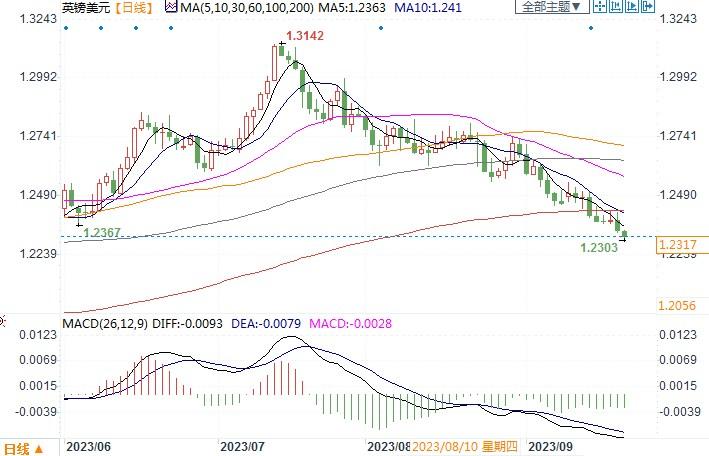
Task: Click the left MACD axis 0.0123 label
Action: point(38,335)
